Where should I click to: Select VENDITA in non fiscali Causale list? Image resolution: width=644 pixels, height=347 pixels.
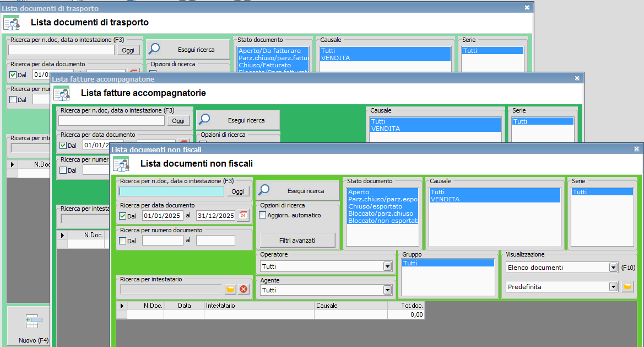point(495,199)
